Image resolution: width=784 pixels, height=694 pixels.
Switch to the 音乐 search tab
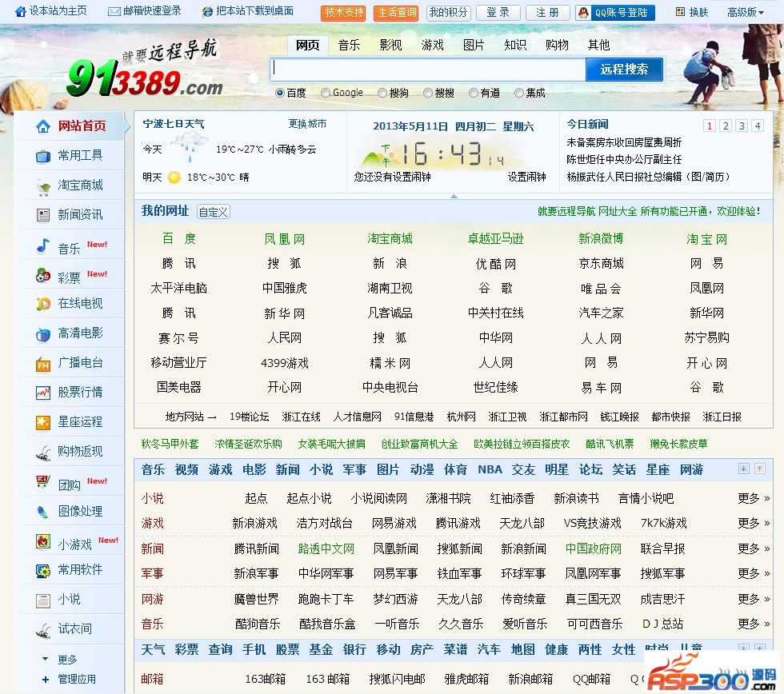pos(349,46)
